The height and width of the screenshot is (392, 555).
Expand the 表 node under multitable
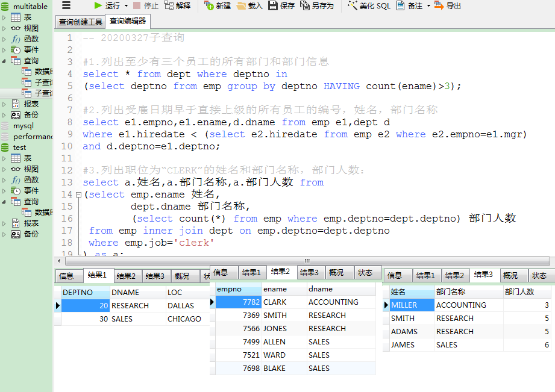(5, 17)
